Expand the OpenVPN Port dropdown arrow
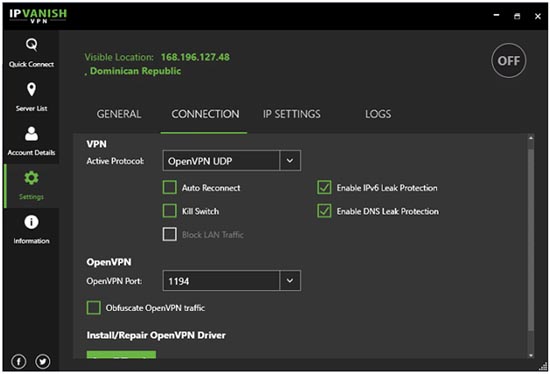The height and width of the screenshot is (374, 550). pos(290,281)
